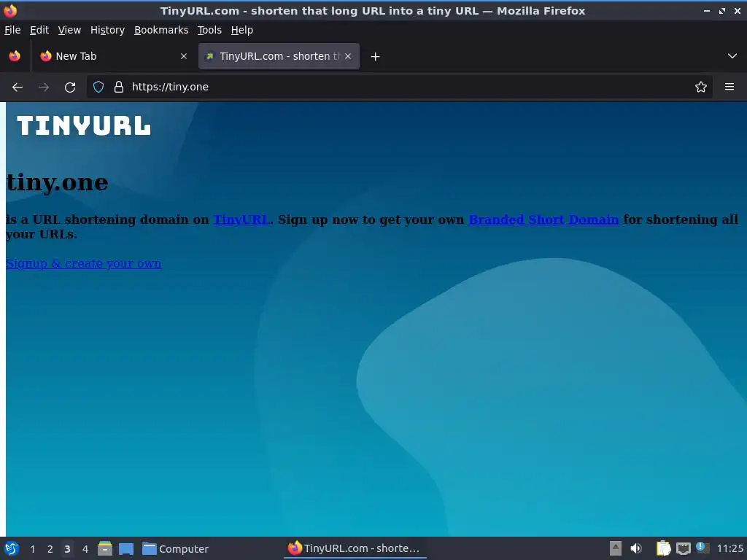Screen dimensions: 747x560
Task: Close the New Tab tab
Action: click(x=184, y=56)
